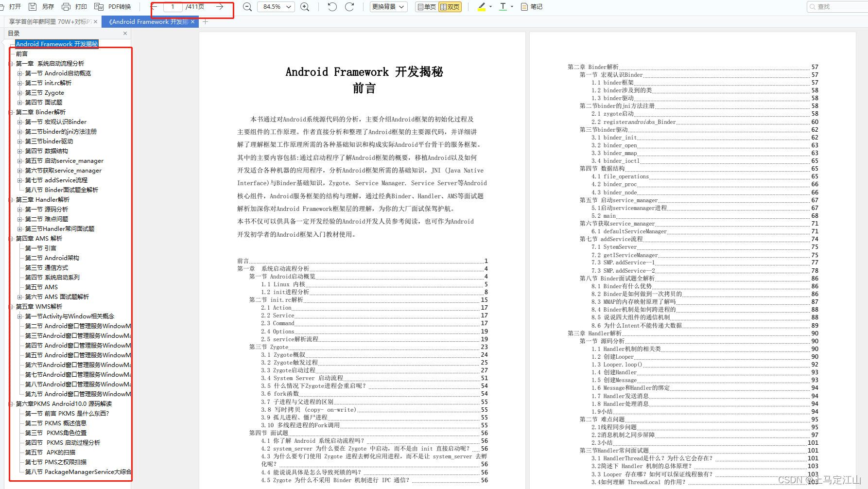Collapse 第四章 AMS 解析 node
The width and height of the screenshot is (868, 489).
12,239
